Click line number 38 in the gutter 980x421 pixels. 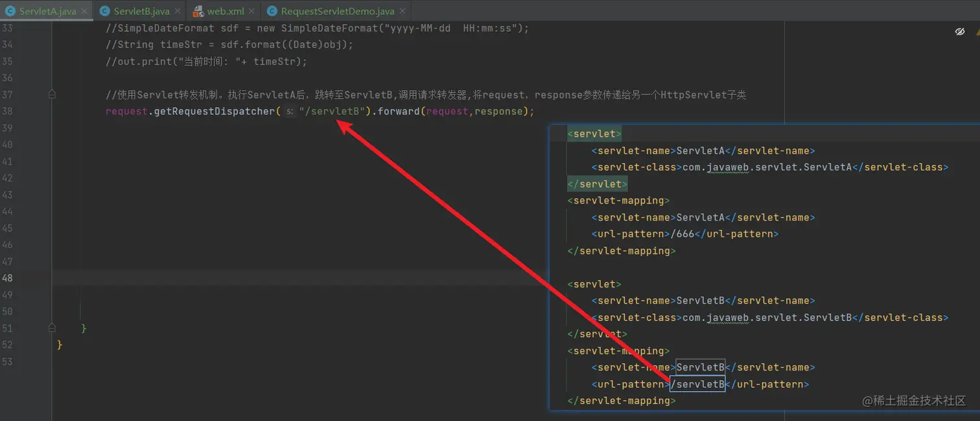point(7,111)
